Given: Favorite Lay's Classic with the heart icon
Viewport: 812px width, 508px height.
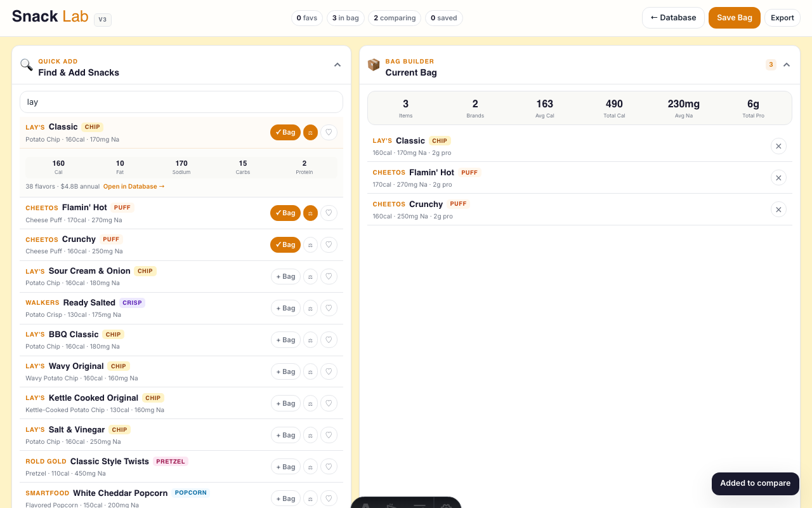Looking at the screenshot, I should [x=329, y=132].
